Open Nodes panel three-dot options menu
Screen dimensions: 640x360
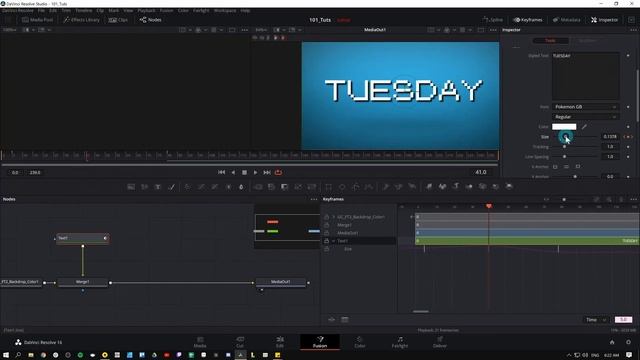point(314,199)
